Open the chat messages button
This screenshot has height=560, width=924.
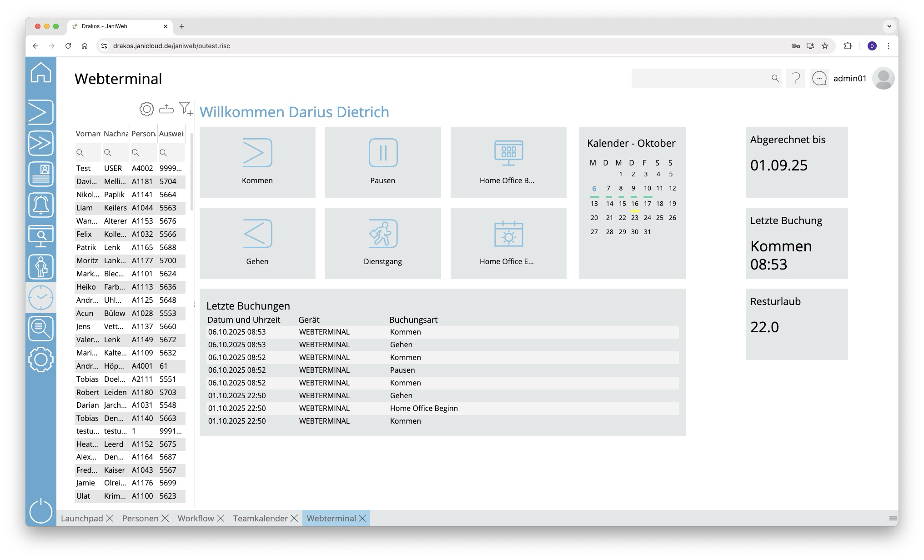click(x=819, y=79)
